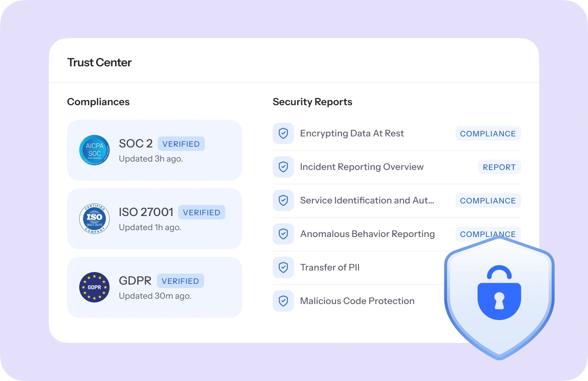588x381 pixels.
Task: Click shield icon beside Transfer of PII
Action: tap(283, 267)
